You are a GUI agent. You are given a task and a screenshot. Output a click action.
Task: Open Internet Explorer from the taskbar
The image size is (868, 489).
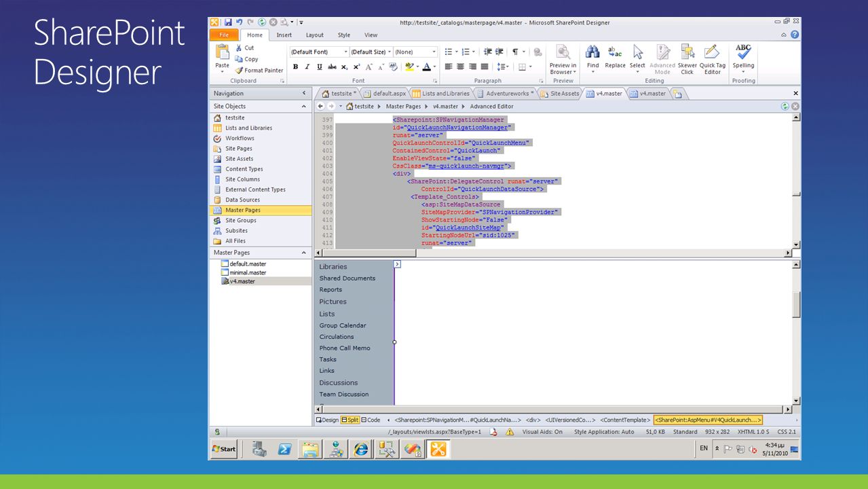click(360, 449)
